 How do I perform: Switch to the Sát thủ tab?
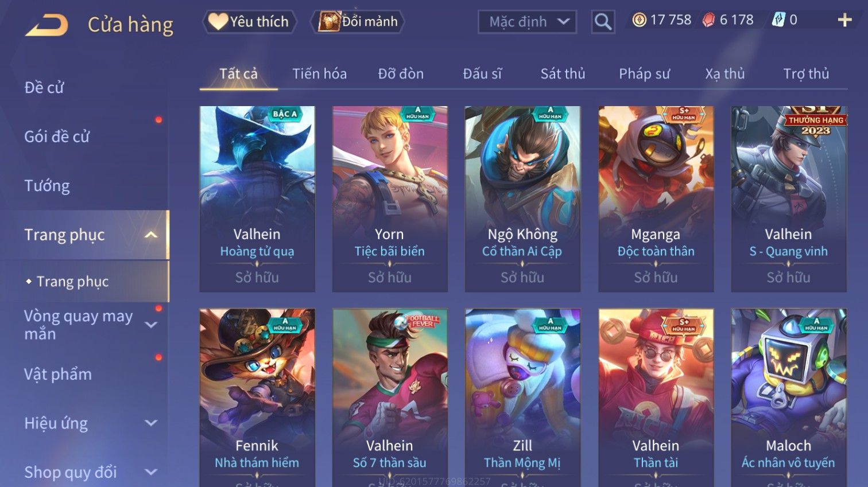tap(563, 73)
